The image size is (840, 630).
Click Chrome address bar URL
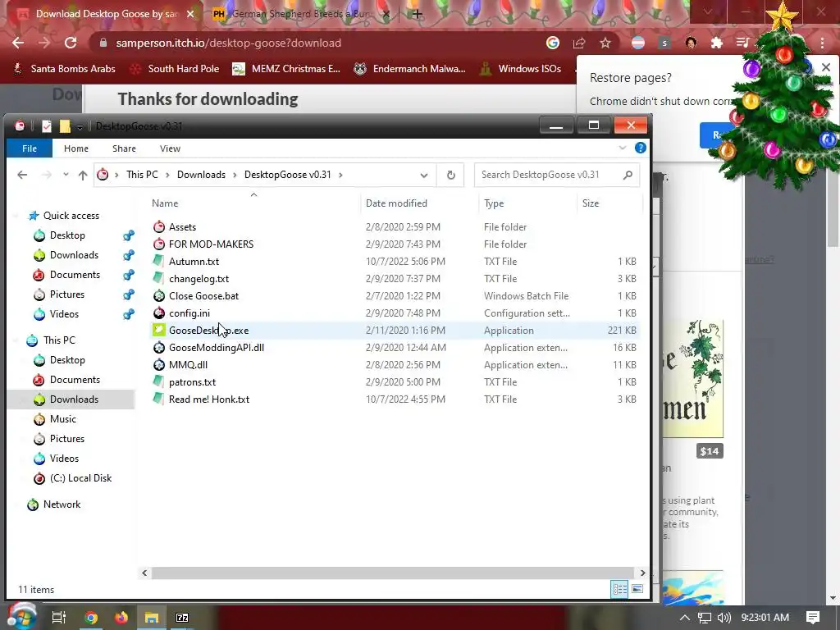tap(228, 43)
